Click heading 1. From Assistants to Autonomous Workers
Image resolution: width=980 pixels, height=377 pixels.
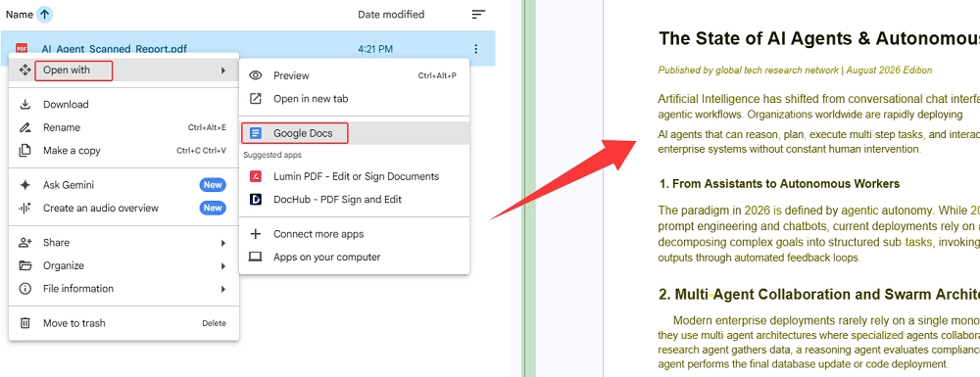click(779, 183)
